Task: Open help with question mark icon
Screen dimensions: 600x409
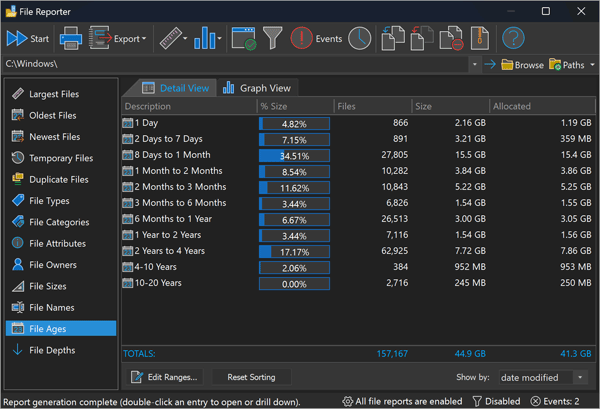Action: pyautogui.click(x=513, y=38)
